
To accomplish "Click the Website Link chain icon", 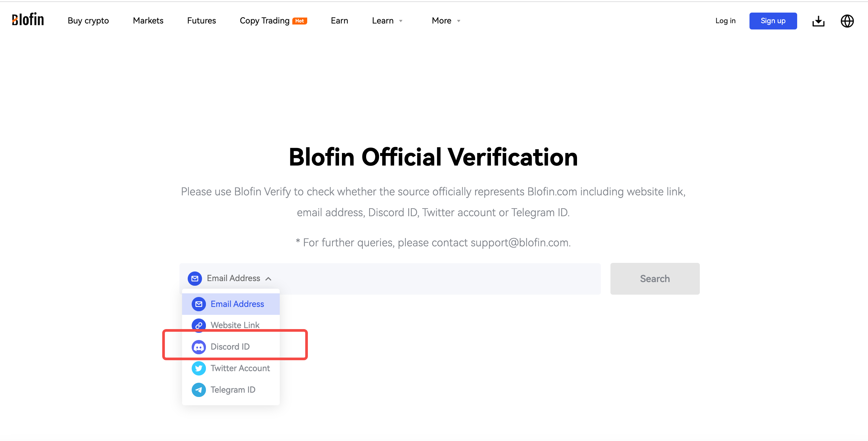I will click(x=199, y=325).
